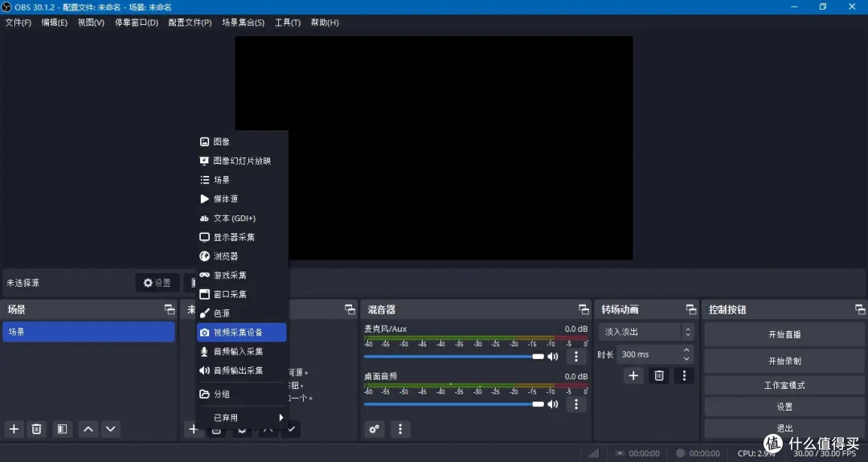Image resolution: width=868 pixels, height=462 pixels.
Task: Click CPU usage in status bar
Action: coord(756,453)
